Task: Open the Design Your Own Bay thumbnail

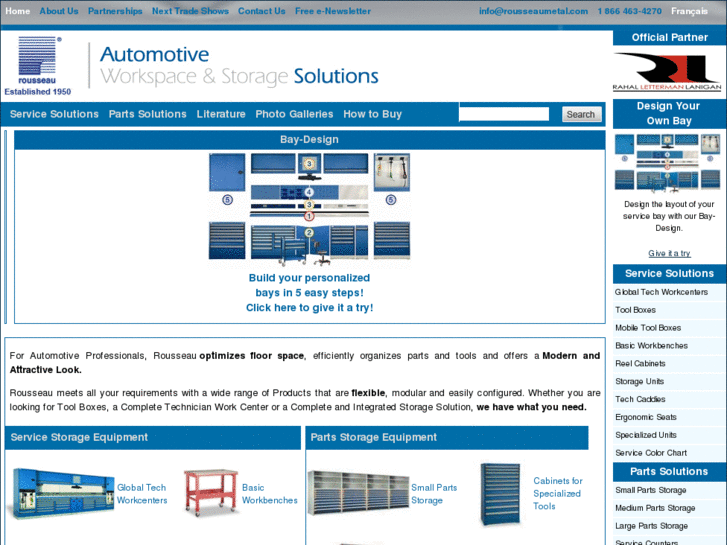Action: coord(667,162)
